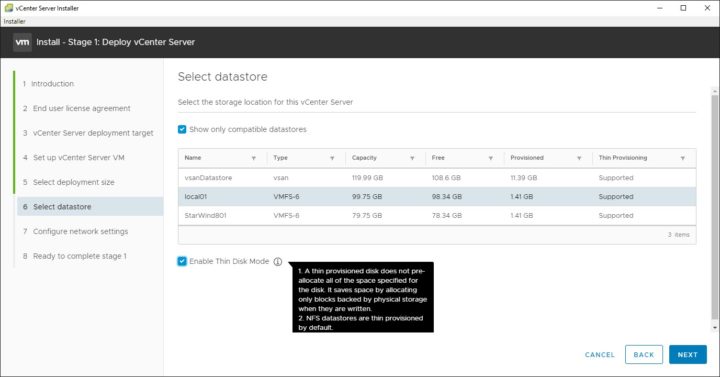Click the Capacity column filter icon

click(x=412, y=158)
